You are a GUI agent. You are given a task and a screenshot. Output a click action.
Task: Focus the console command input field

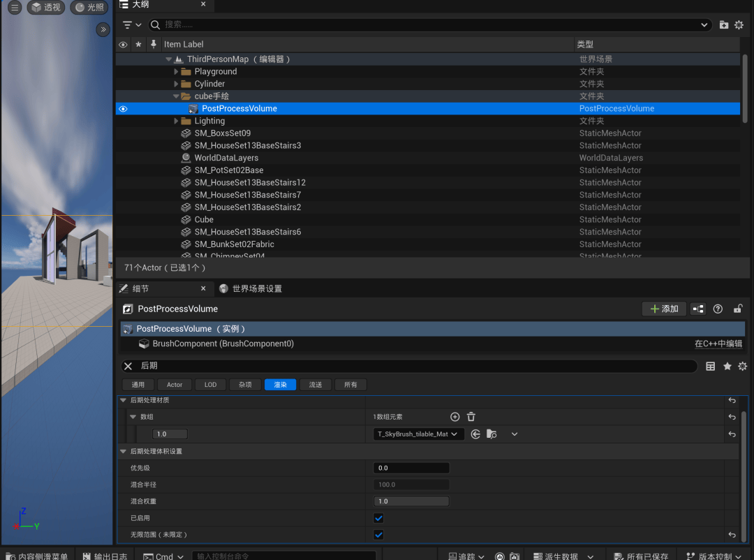(283, 556)
